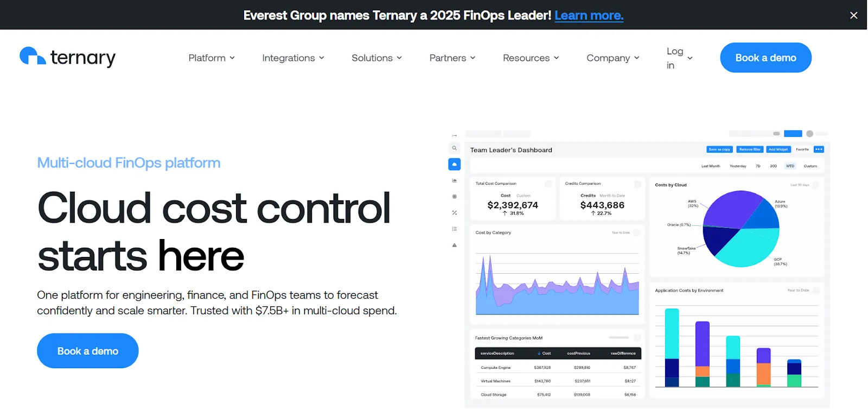Expand the Resources chevron arrow
Viewport: 868px width, 409px height.
(x=556, y=58)
